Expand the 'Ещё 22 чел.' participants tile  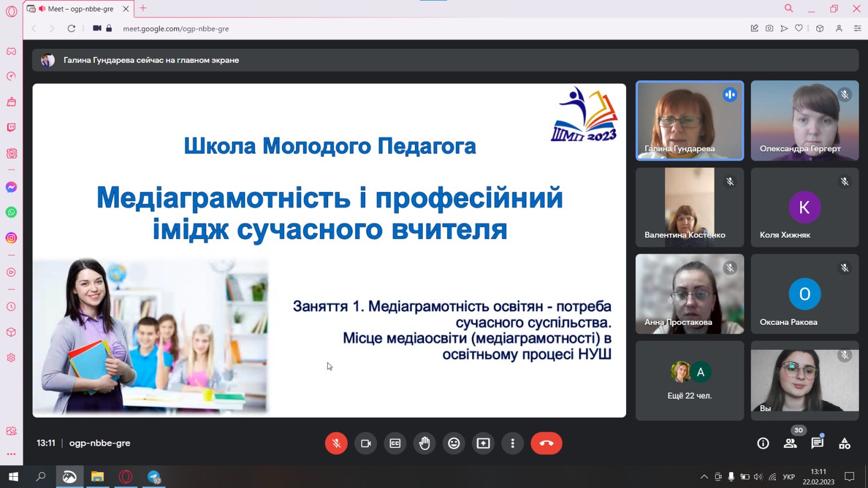pos(690,381)
